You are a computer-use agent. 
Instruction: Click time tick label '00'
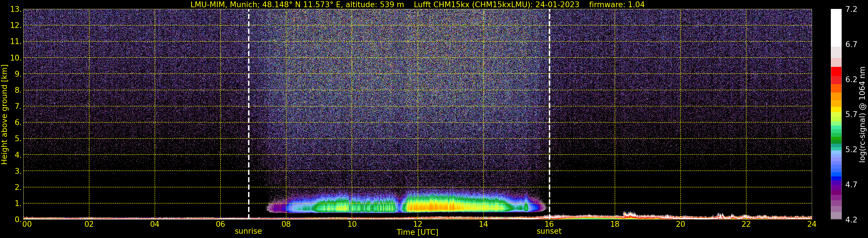27,224
